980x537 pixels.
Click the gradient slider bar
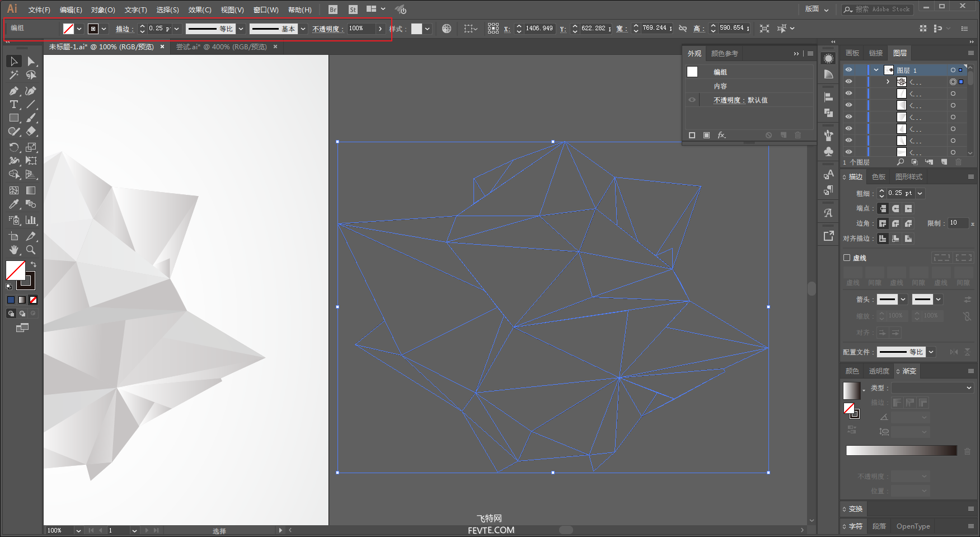(902, 451)
